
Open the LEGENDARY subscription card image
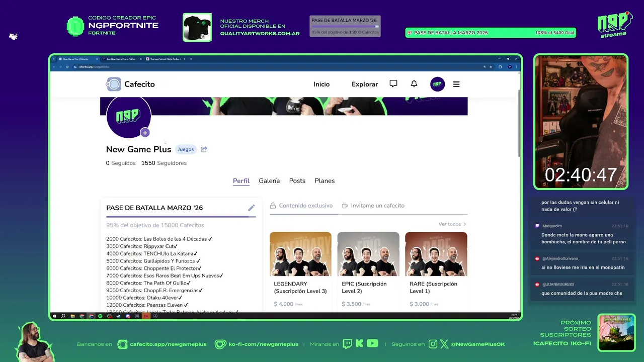[x=300, y=254]
